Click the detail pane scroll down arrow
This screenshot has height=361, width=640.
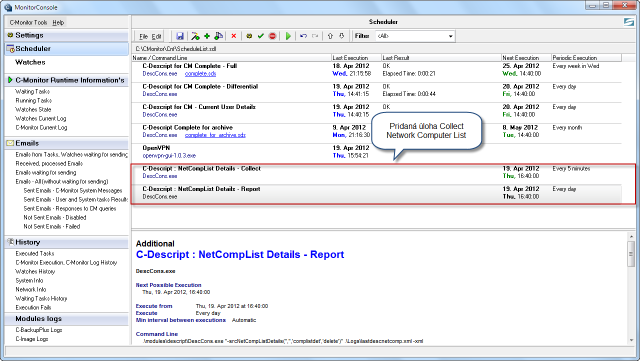pos(631,340)
